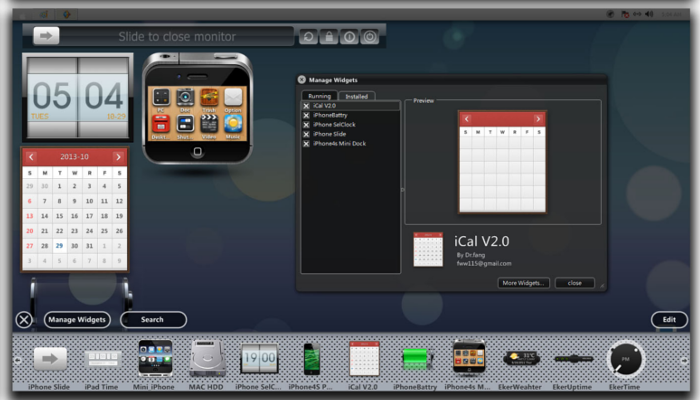Stop the iPhone4s Mini Dock running widget
The width and height of the screenshot is (700, 400).
pos(306,143)
